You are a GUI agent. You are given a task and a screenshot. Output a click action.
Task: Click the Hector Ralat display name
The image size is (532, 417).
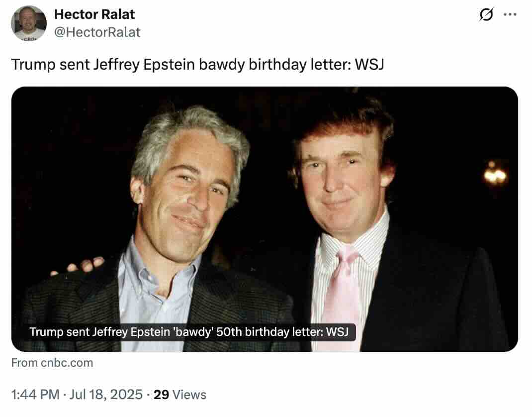(x=94, y=14)
